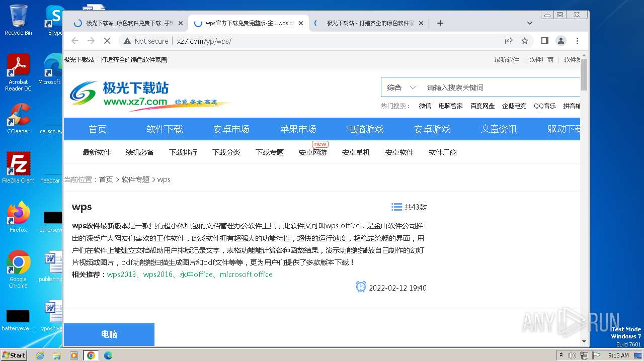Select 苹果市场 from the navigation bar
This screenshot has width=644, height=362.
[298, 129]
